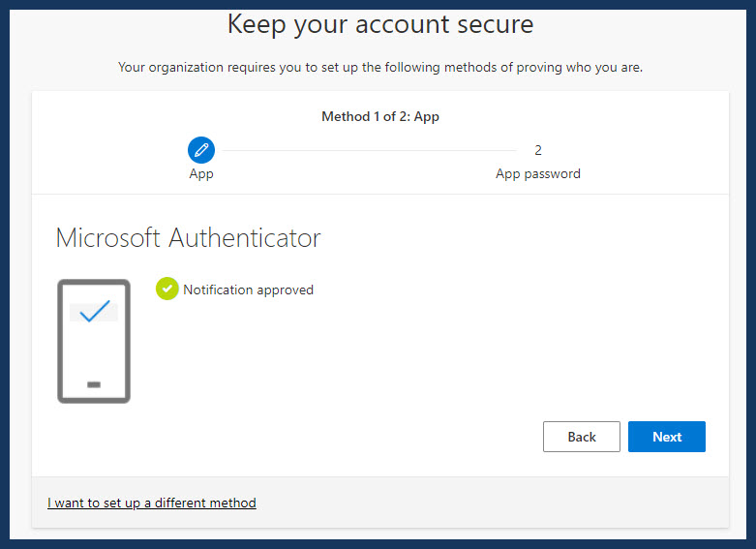Click the blue pencil step icon
Screen dimensions: 756x549
[x=201, y=150]
